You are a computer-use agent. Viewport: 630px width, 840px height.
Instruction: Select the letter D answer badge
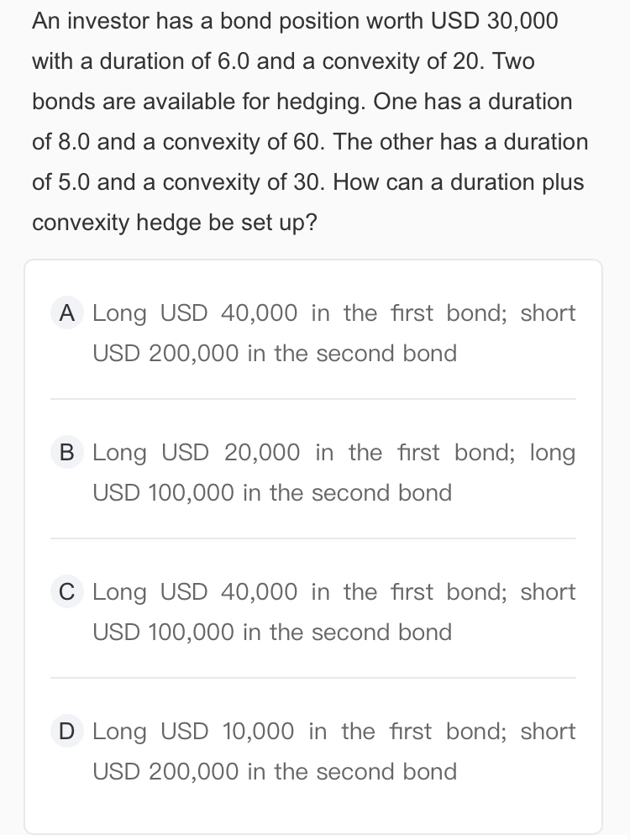pos(66,732)
